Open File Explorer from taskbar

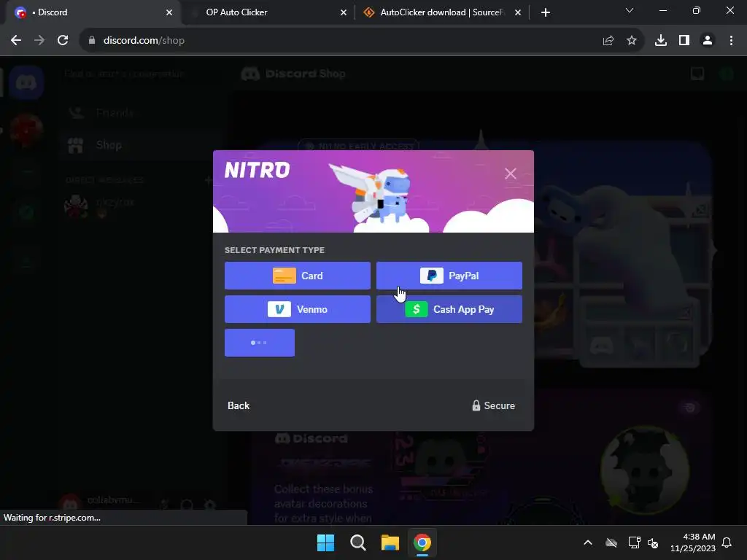point(390,542)
